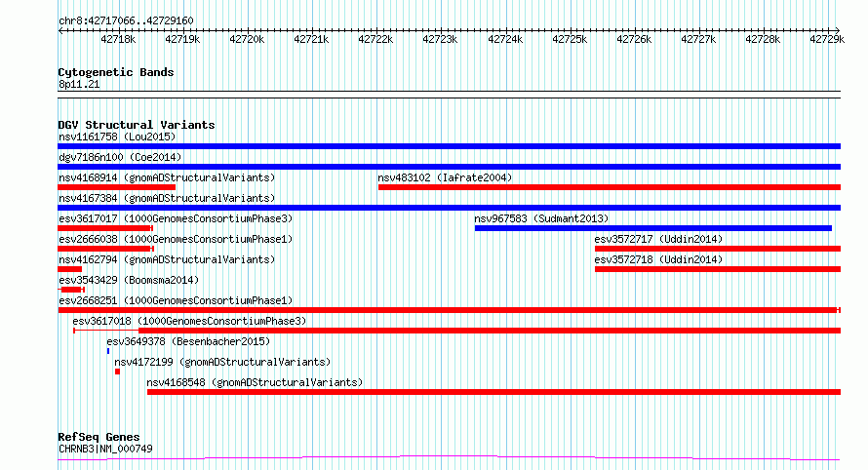Click the long red bar under esv2668251
Image resolution: width=868 pixels, height=470 pixels.
coord(449,310)
